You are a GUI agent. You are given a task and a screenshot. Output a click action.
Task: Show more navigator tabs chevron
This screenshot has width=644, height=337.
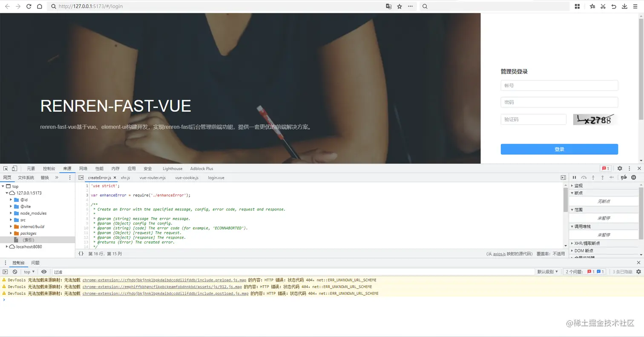pyautogui.click(x=57, y=178)
